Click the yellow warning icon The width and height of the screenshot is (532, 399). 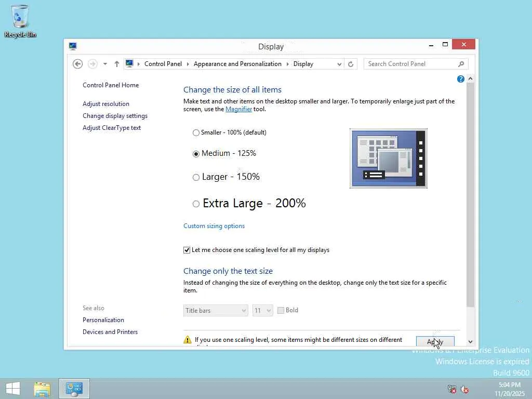click(187, 340)
